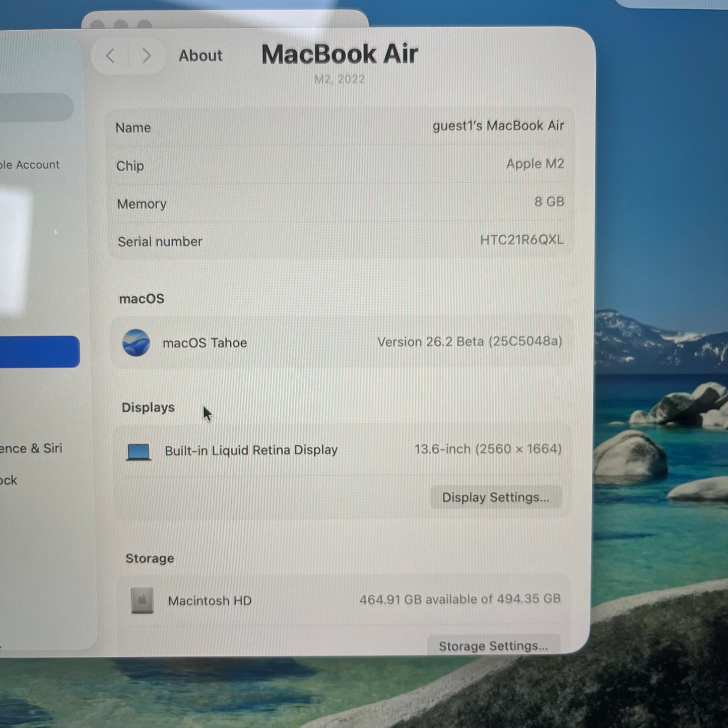Image resolution: width=728 pixels, height=728 pixels.
Task: Click the M2, 2022 subtitle
Action: [339, 79]
